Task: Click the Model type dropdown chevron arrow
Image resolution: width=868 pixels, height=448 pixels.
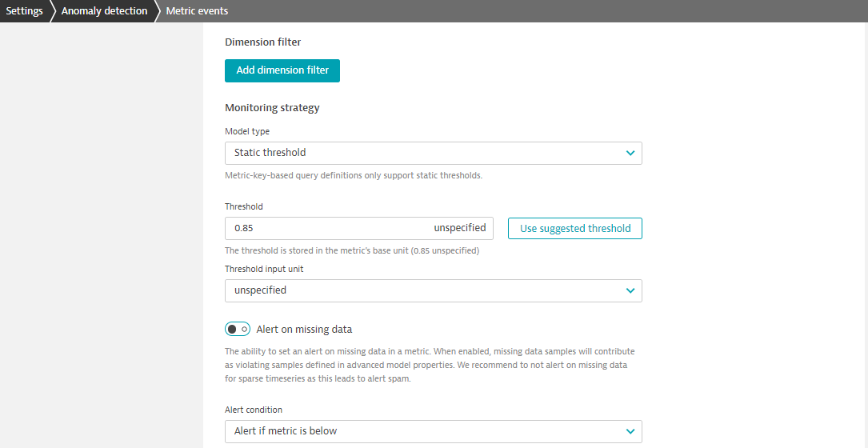Action: pos(630,153)
